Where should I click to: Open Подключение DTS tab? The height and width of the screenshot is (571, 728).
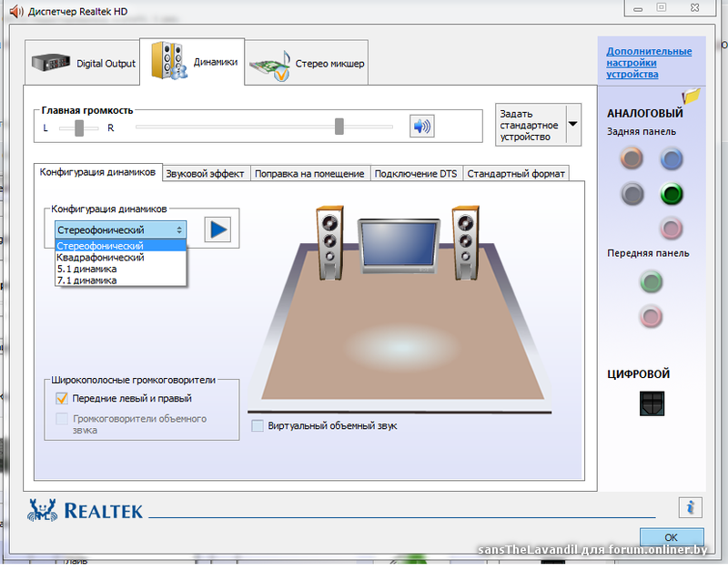pyautogui.click(x=416, y=174)
